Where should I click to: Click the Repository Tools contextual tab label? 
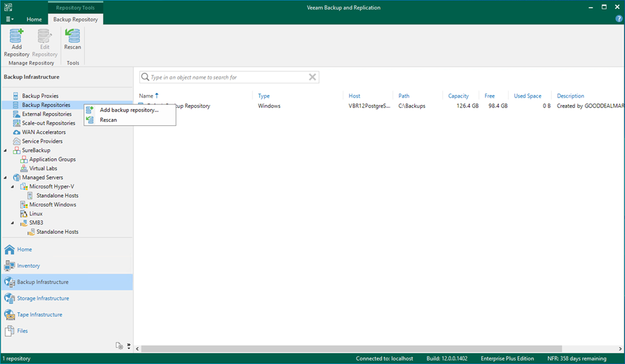click(x=75, y=7)
